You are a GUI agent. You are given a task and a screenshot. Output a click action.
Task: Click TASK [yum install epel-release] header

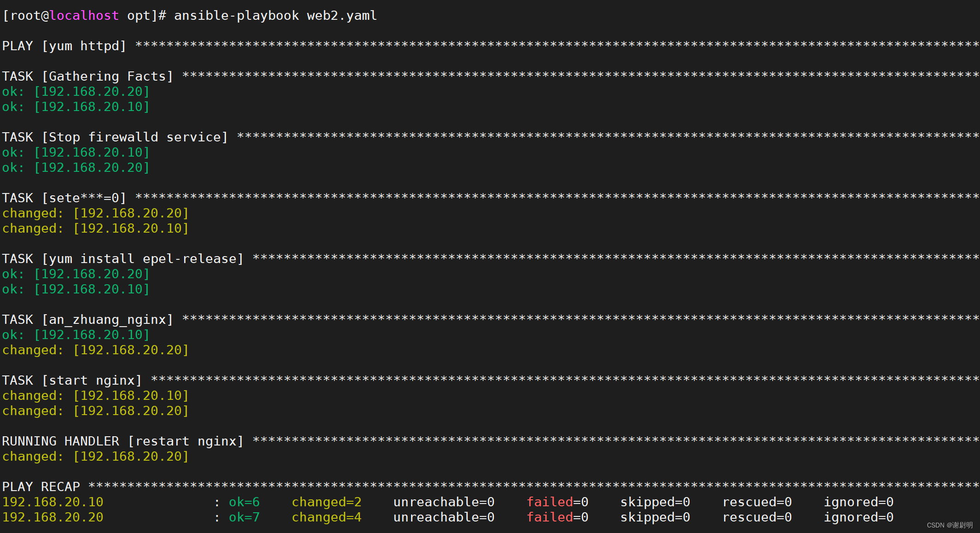[x=123, y=259]
